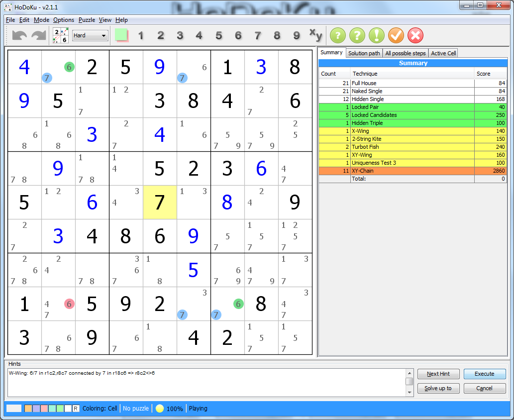Screen dimensions: 514x420
Task: Open the Options menu
Action: [x=64, y=20]
